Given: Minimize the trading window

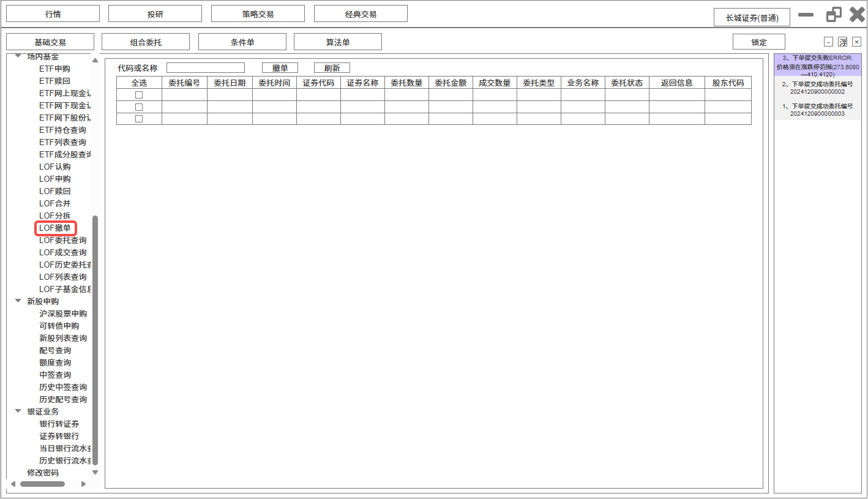Looking at the screenshot, I should click(x=806, y=15).
